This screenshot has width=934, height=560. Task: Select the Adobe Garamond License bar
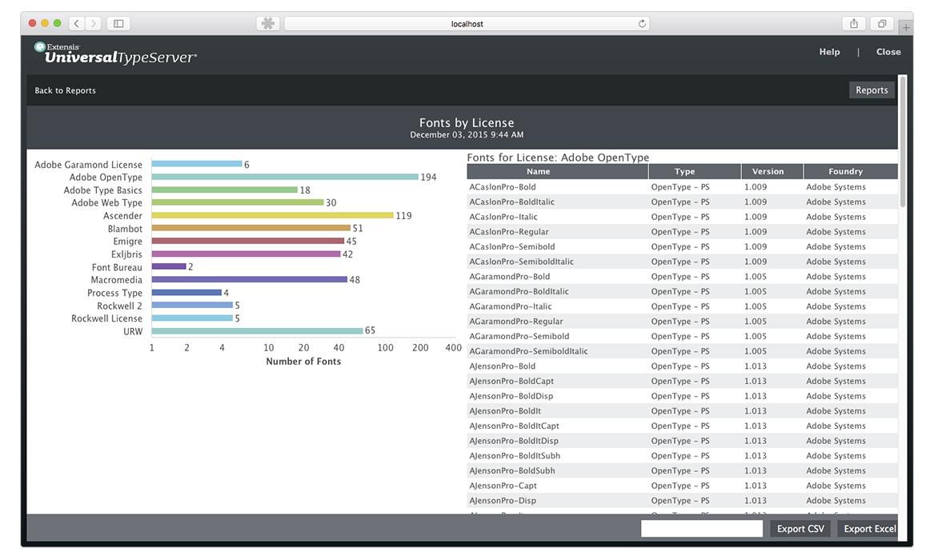197,164
